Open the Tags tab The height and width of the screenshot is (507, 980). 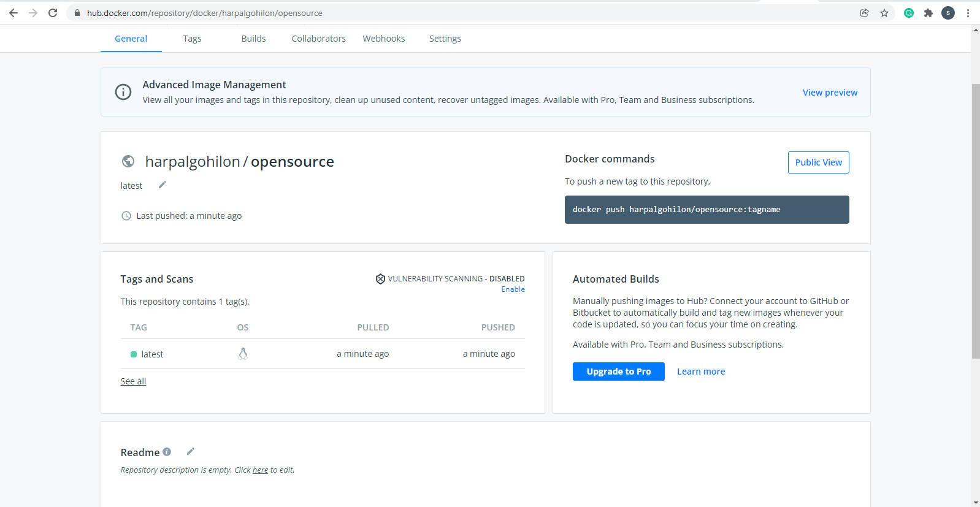[x=192, y=39]
